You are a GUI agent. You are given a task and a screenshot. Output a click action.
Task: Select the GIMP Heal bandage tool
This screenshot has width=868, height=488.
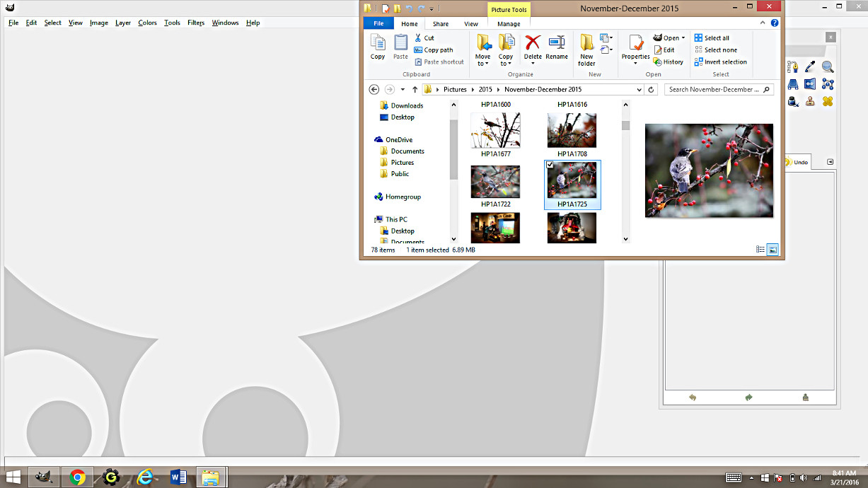pyautogui.click(x=828, y=101)
